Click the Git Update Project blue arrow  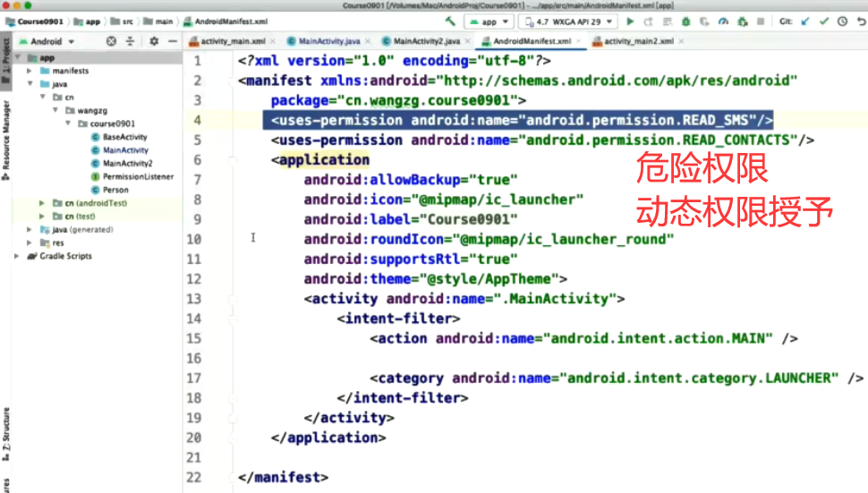[804, 21]
